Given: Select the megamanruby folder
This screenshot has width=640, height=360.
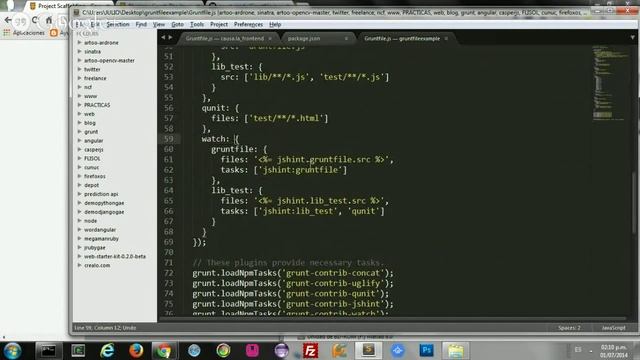Looking at the screenshot, I should coord(101,239).
